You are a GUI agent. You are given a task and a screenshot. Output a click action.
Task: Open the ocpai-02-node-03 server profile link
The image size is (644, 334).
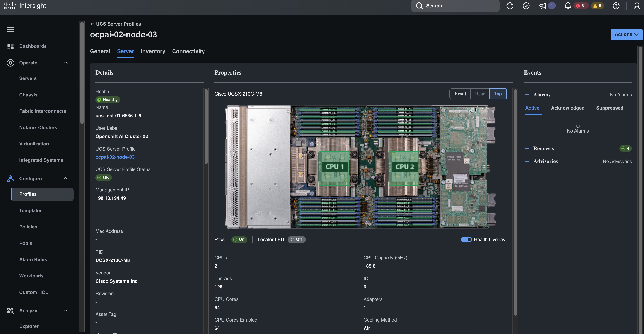115,157
